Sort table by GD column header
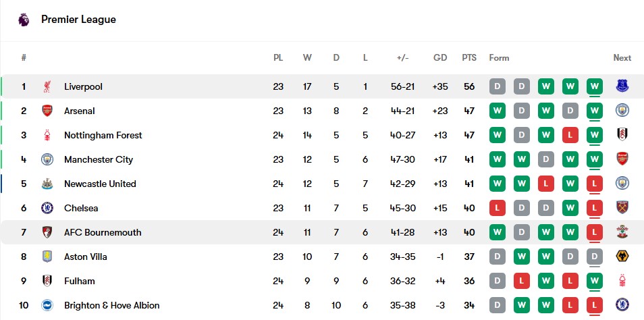This screenshot has width=644, height=320. click(x=440, y=58)
